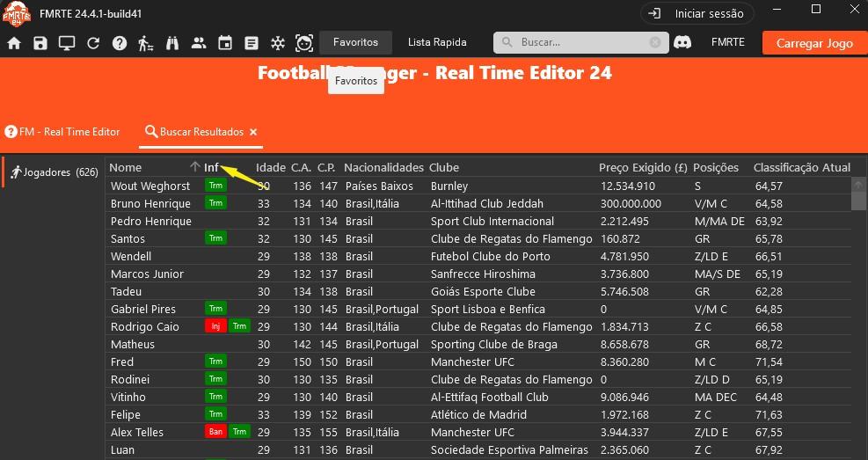Select player Bruno Henrique

point(150,204)
